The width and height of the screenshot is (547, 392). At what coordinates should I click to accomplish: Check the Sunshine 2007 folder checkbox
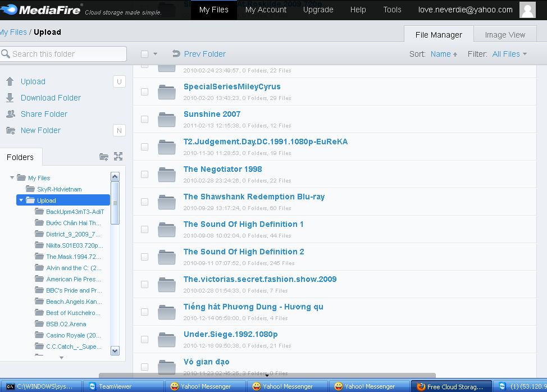point(144,119)
